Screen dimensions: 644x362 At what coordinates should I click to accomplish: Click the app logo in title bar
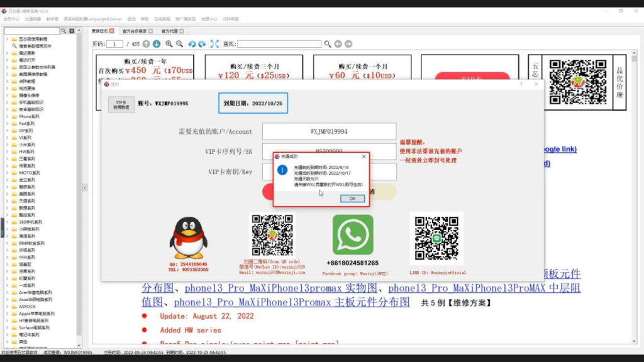4,11
